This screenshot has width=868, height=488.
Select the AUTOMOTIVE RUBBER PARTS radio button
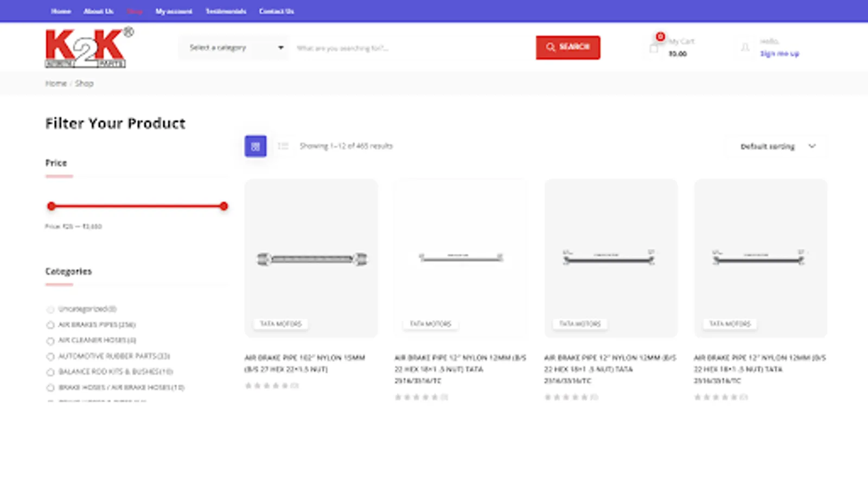tap(50, 357)
